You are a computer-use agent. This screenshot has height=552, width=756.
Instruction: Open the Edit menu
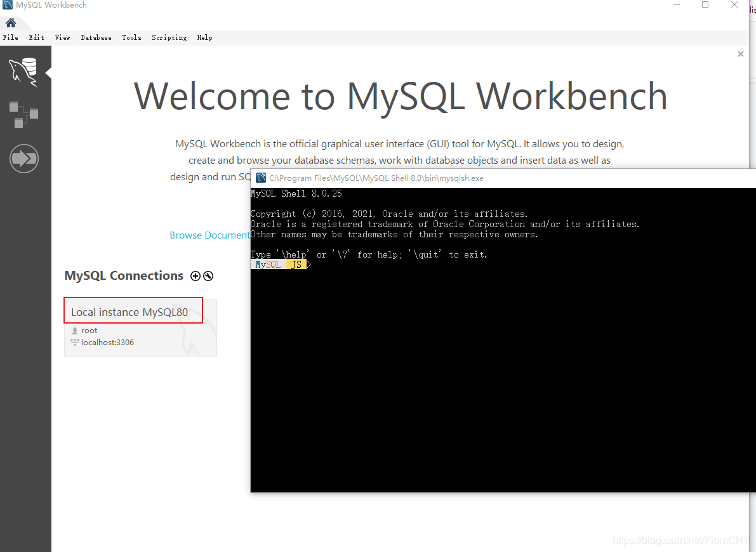[x=36, y=37]
